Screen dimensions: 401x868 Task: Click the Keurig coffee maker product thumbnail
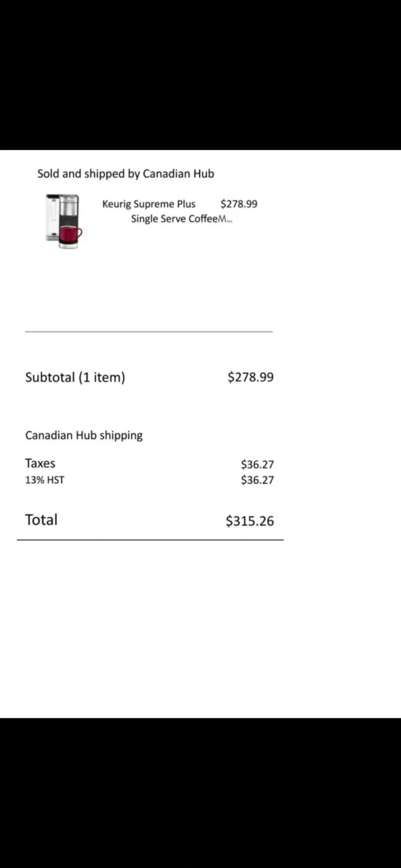point(63,221)
